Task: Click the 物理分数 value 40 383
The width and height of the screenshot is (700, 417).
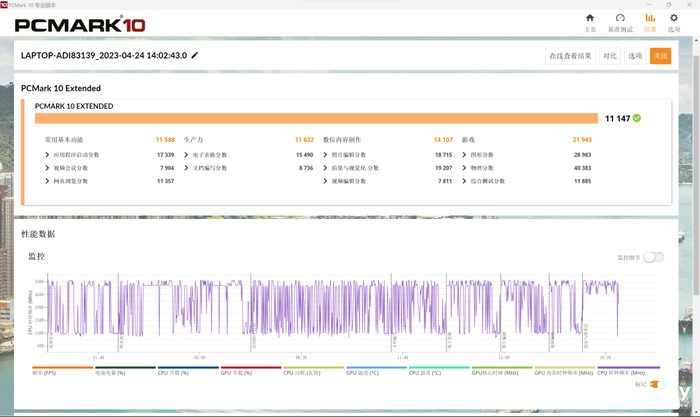Action: (582, 168)
